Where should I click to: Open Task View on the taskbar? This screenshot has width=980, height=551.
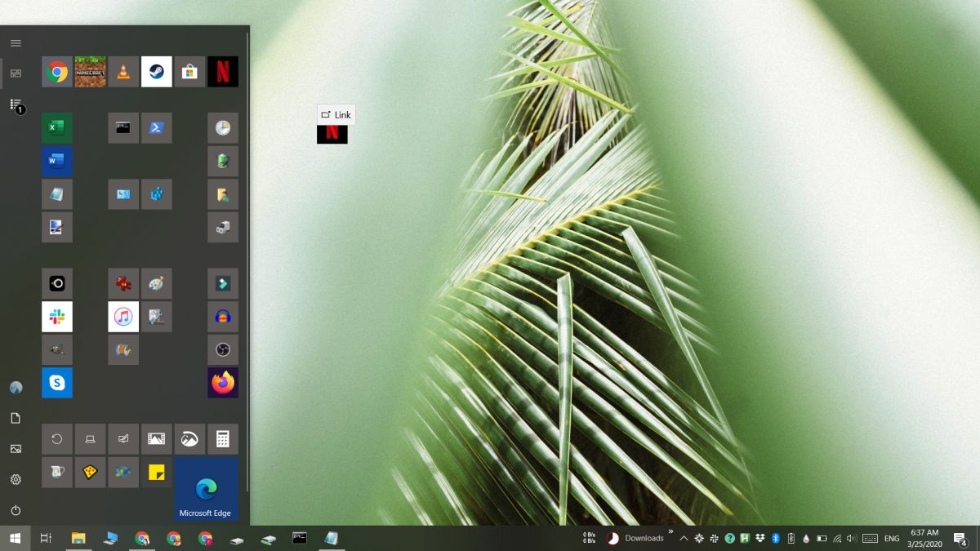tap(46, 538)
